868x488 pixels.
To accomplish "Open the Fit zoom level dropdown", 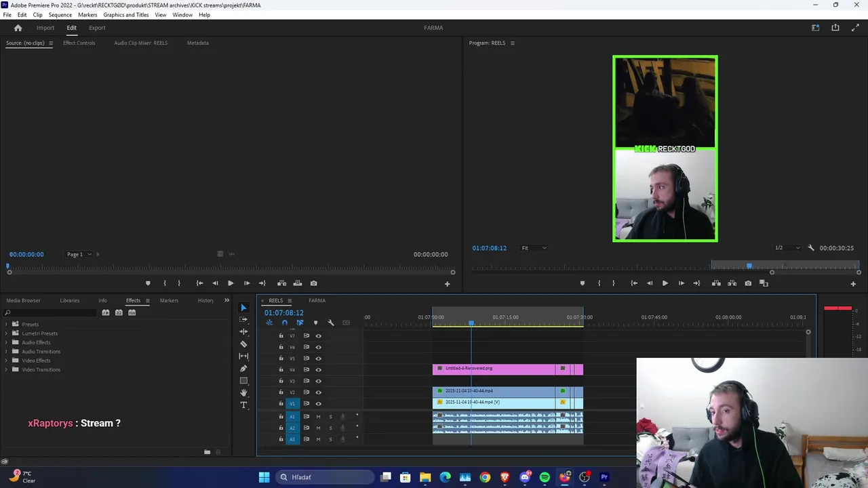I will click(533, 248).
